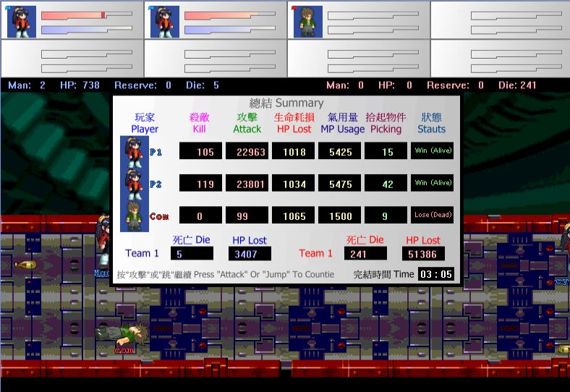570x392 pixels.
Task: Click the 03:05 finish time box
Action: [x=436, y=274]
